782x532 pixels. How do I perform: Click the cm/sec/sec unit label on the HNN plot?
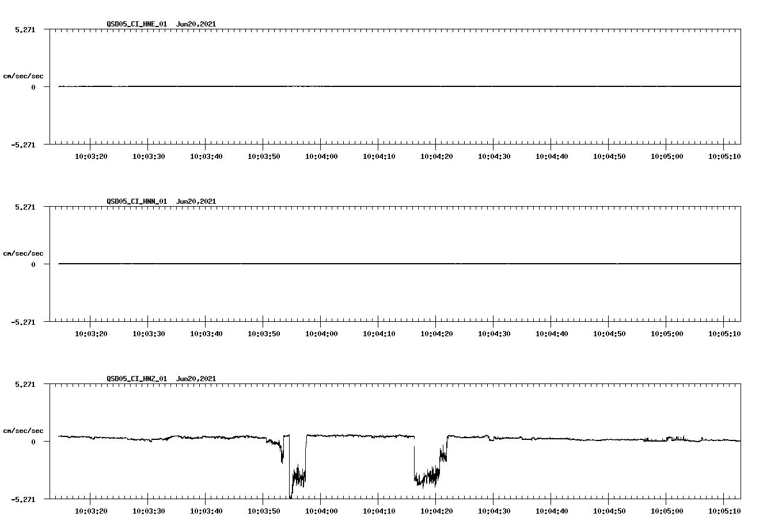coord(23,253)
